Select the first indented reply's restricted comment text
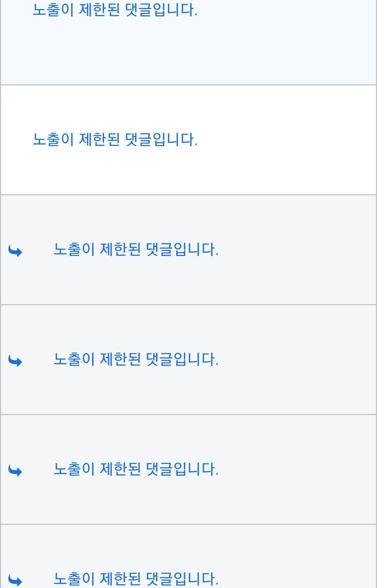The height and width of the screenshot is (588, 377). (x=136, y=250)
